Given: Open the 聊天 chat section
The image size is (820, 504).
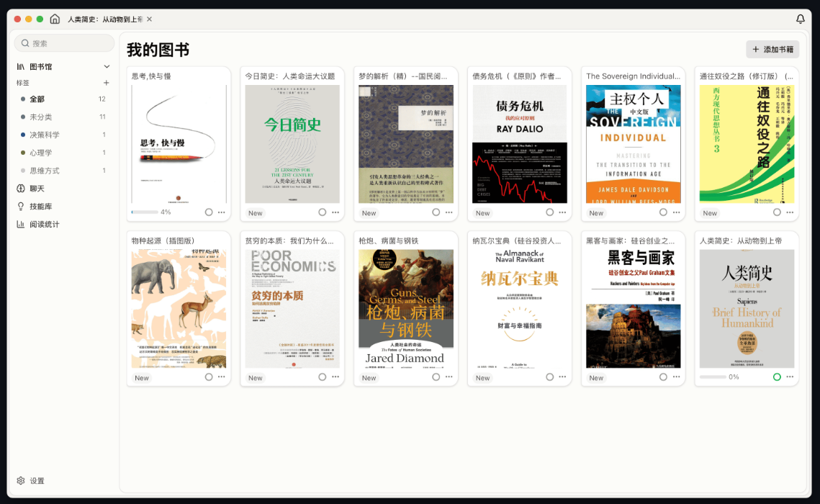Looking at the screenshot, I should pos(36,189).
